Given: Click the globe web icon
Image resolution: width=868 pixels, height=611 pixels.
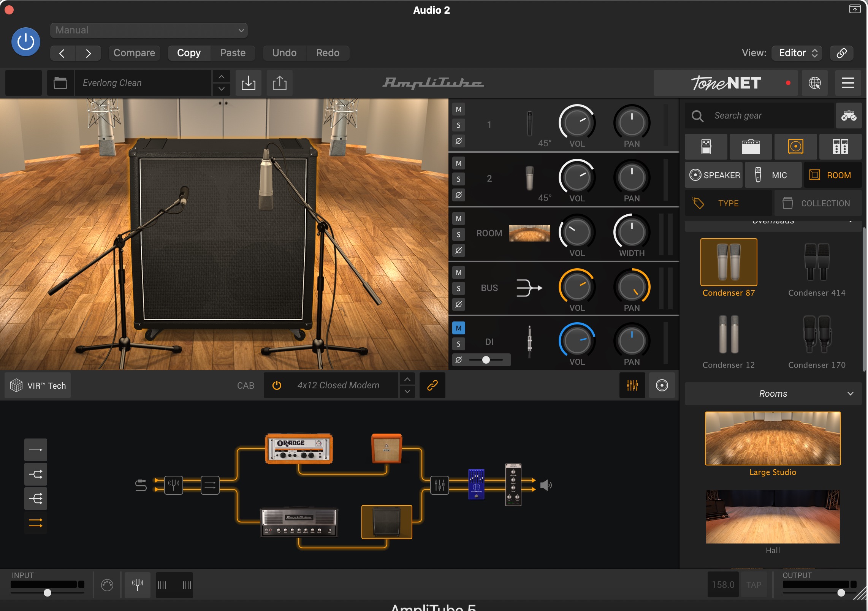Looking at the screenshot, I should [x=814, y=82].
